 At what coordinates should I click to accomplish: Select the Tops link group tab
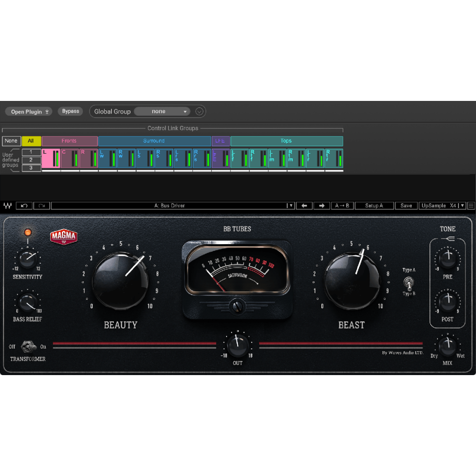click(286, 141)
